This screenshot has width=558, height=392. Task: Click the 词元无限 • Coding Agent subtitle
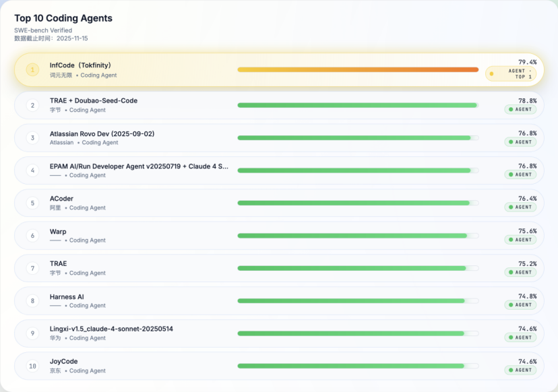84,75
